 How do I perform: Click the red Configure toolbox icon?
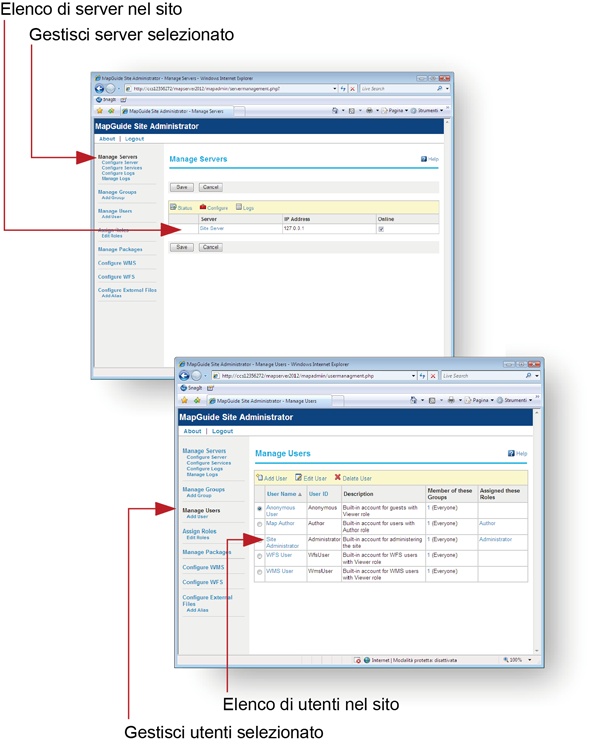pos(203,207)
